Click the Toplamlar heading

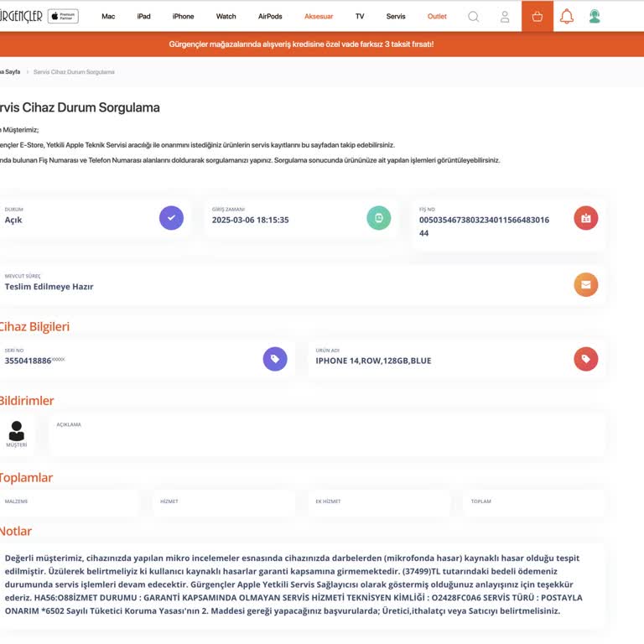pyautogui.click(x=26, y=478)
